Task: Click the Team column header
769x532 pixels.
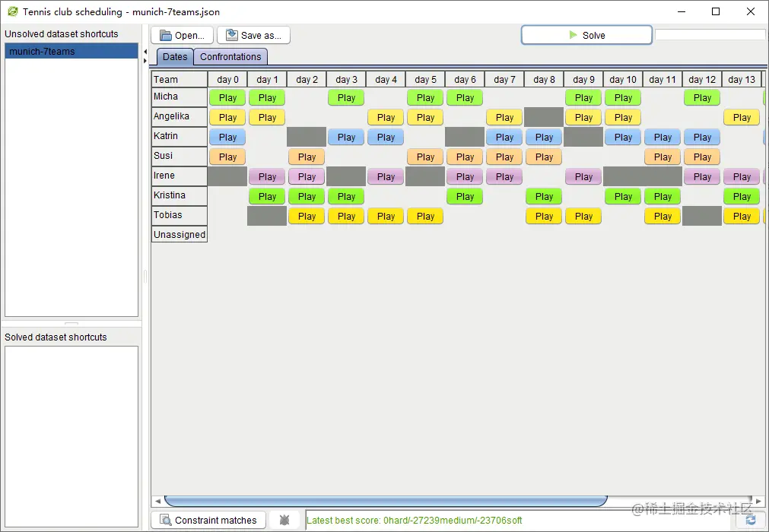Action: click(180, 79)
